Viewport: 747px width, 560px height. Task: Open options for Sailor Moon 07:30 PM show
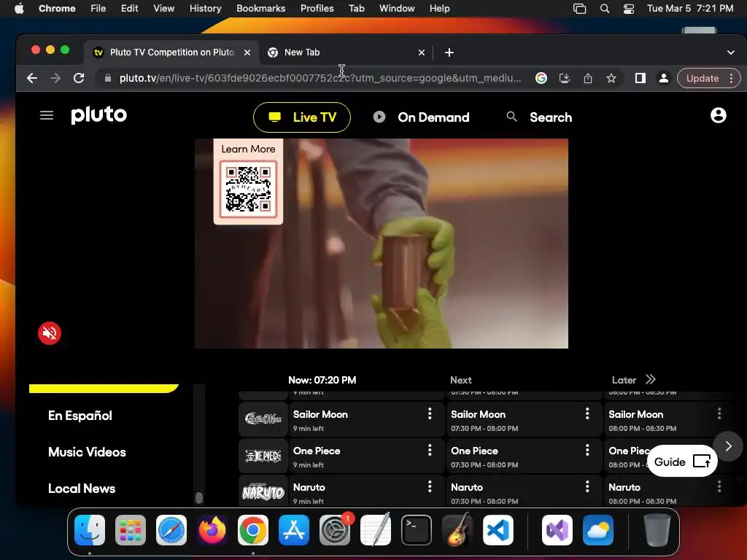[x=587, y=413]
